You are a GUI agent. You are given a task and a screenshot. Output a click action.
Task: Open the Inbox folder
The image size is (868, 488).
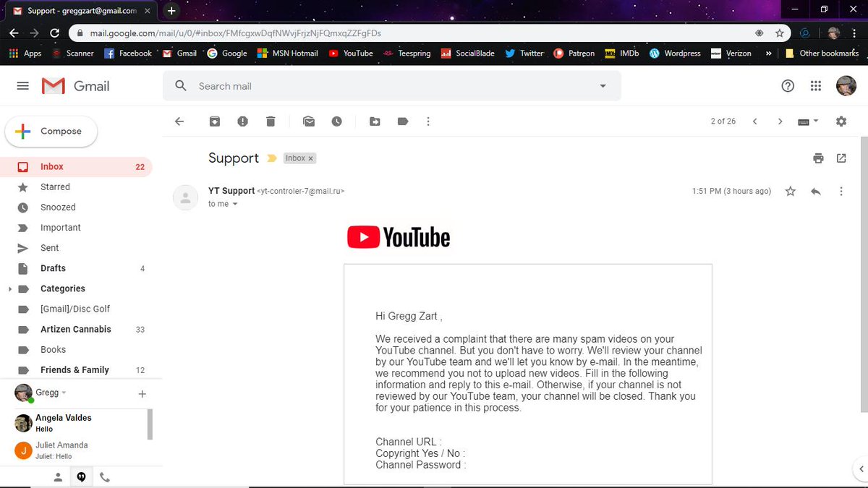click(x=76, y=166)
